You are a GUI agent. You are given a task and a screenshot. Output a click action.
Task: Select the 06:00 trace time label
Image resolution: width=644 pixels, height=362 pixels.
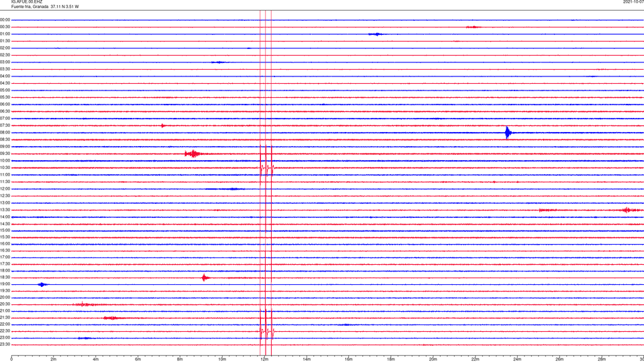5,105
